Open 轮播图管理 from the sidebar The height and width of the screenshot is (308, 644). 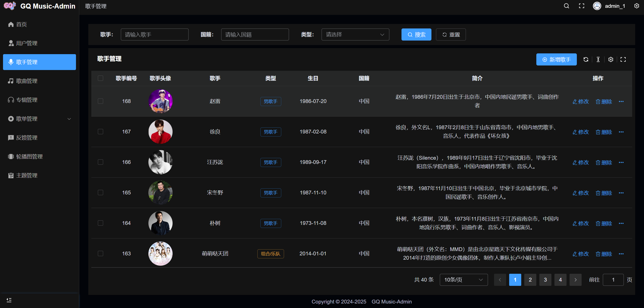click(29, 156)
